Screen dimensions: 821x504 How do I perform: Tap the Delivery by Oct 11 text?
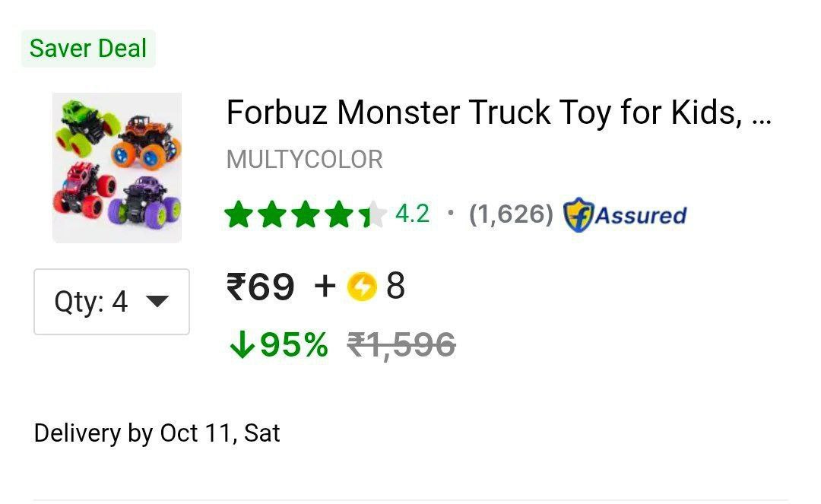(x=157, y=433)
